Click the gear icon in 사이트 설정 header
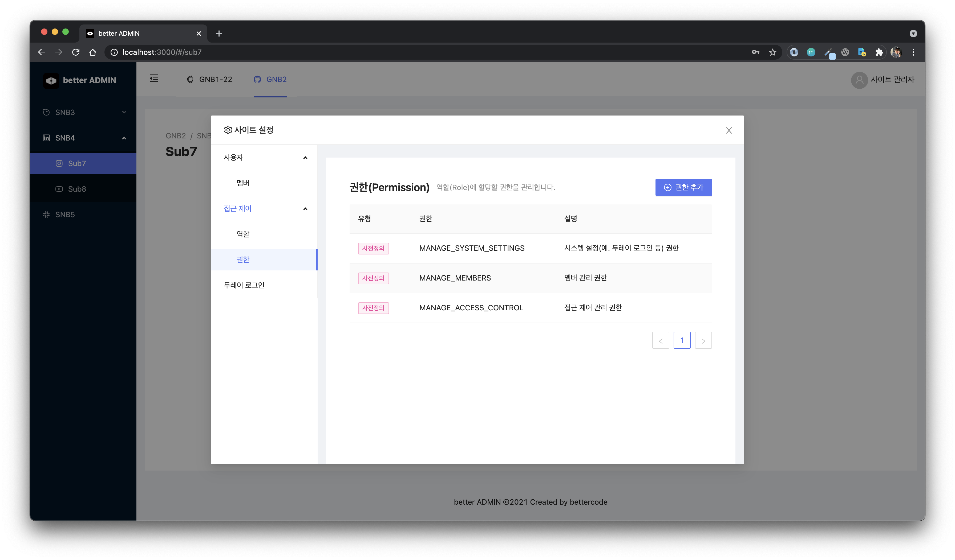This screenshot has width=955, height=560. pos(228,130)
